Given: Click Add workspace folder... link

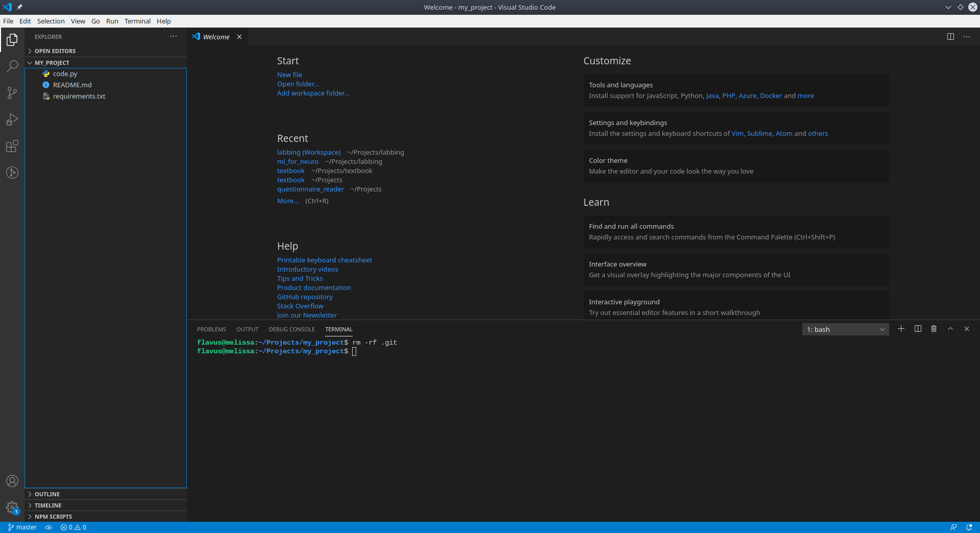Looking at the screenshot, I should tap(313, 93).
